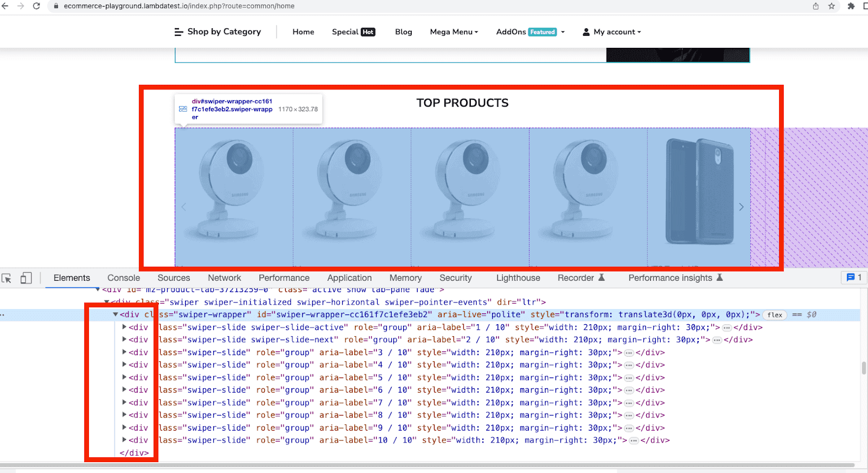The height and width of the screenshot is (473, 868).
Task: Go to the Blog page link
Action: coord(403,32)
